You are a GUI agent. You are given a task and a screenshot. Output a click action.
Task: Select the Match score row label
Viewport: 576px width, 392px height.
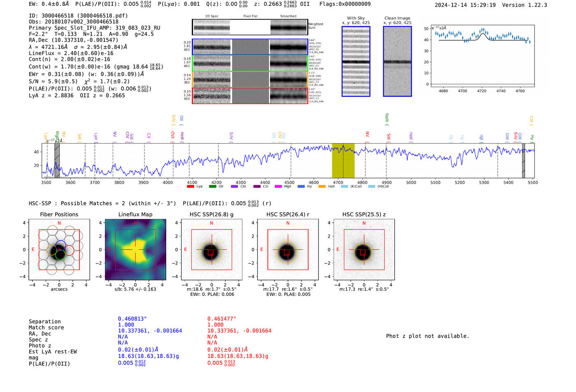point(46,327)
